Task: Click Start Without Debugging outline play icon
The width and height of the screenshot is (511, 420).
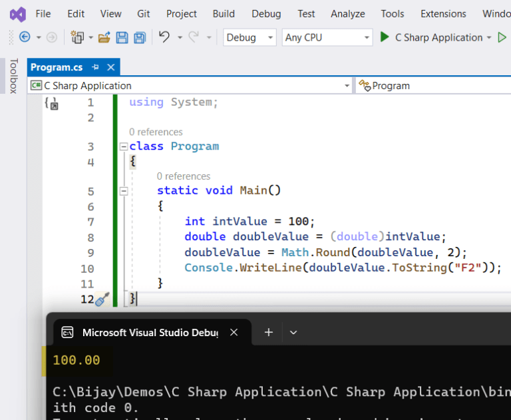Action: [x=502, y=37]
